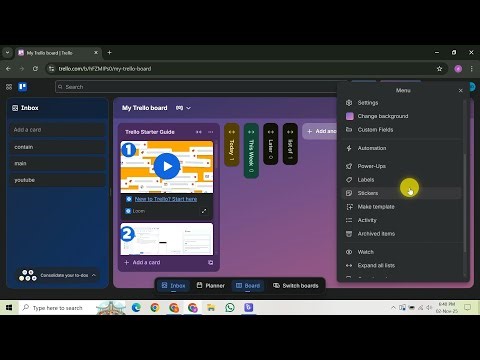Open the second starter guide card thumbnail
The width and height of the screenshot is (480, 360).
(167, 239)
